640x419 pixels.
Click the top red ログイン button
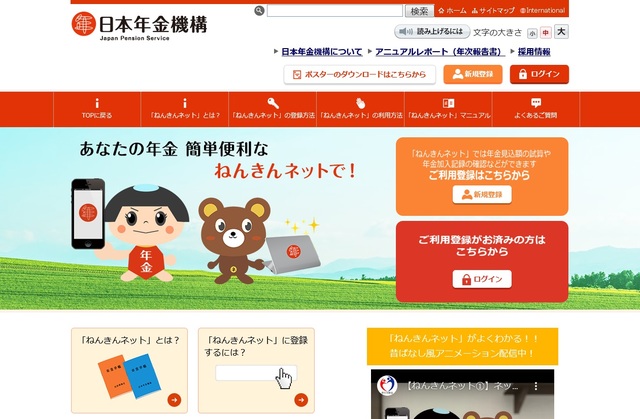[x=539, y=74]
